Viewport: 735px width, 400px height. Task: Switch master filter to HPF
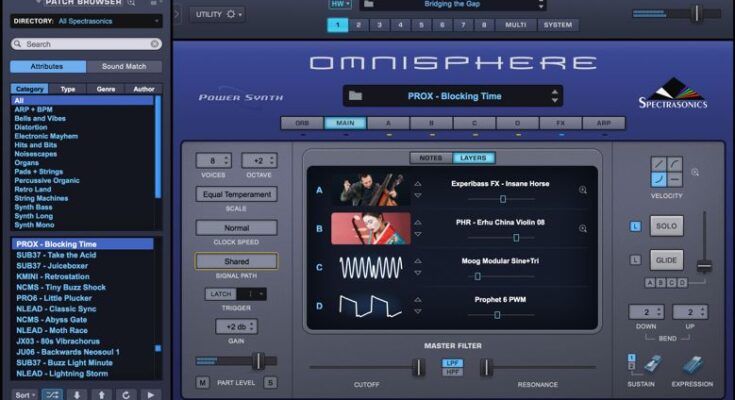point(452,374)
